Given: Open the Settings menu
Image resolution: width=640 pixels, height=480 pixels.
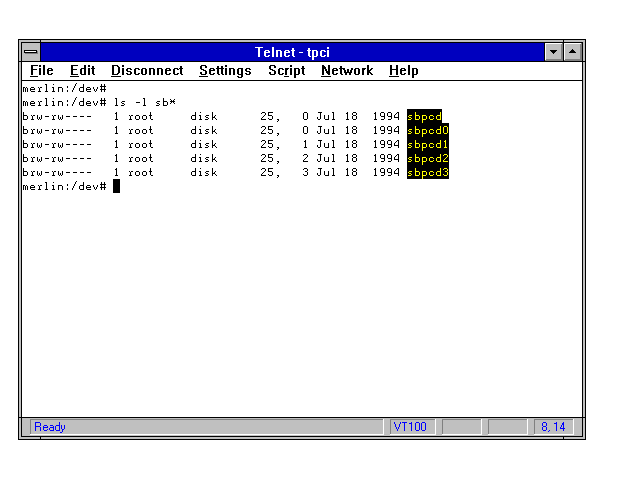Looking at the screenshot, I should coord(225,71).
